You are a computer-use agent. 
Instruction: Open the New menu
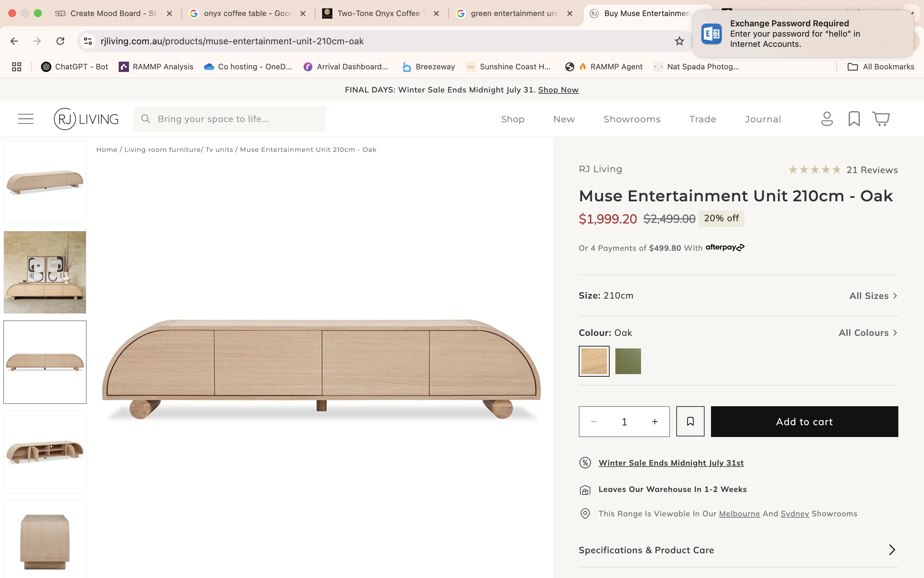564,119
